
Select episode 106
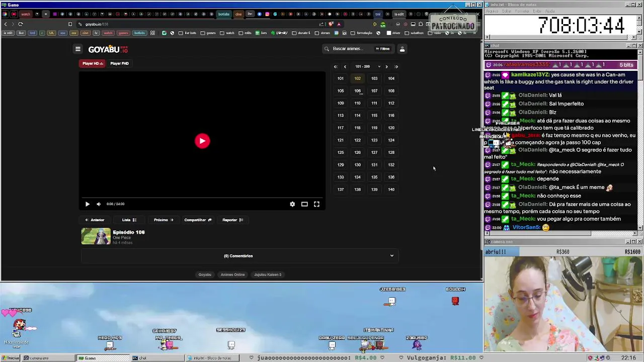[x=357, y=91]
